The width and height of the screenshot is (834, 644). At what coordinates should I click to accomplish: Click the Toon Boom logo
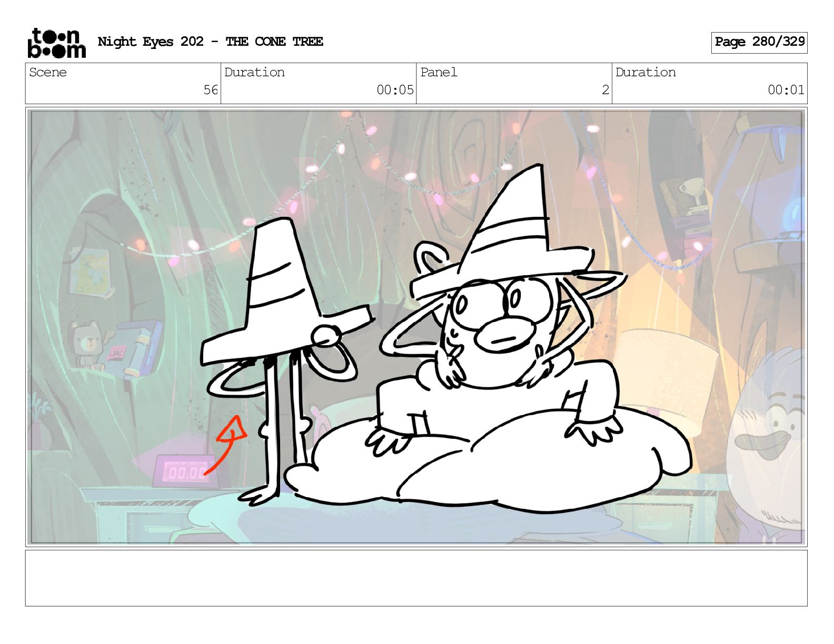tap(56, 43)
